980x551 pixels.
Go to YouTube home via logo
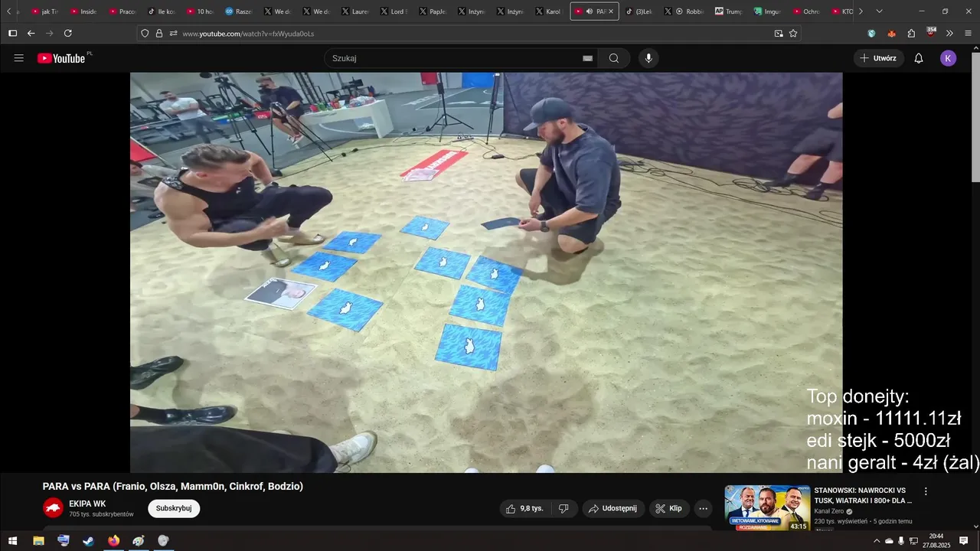[61, 58]
